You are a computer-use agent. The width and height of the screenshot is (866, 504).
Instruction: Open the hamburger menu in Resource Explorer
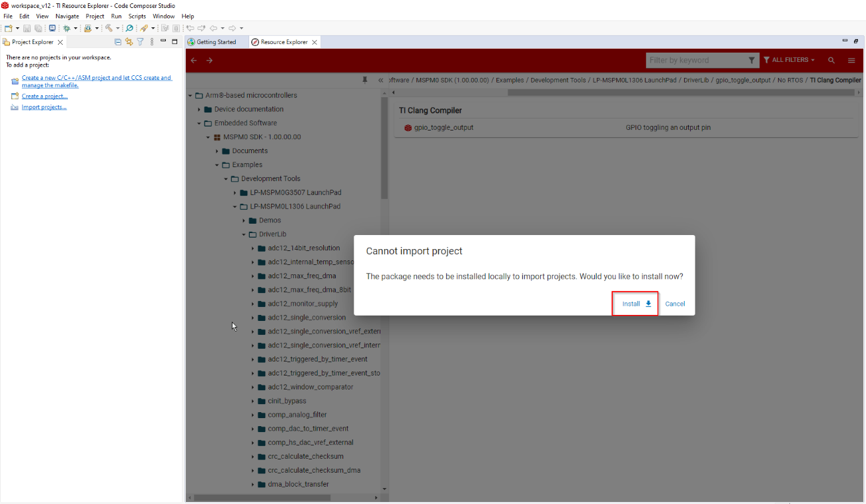point(851,60)
